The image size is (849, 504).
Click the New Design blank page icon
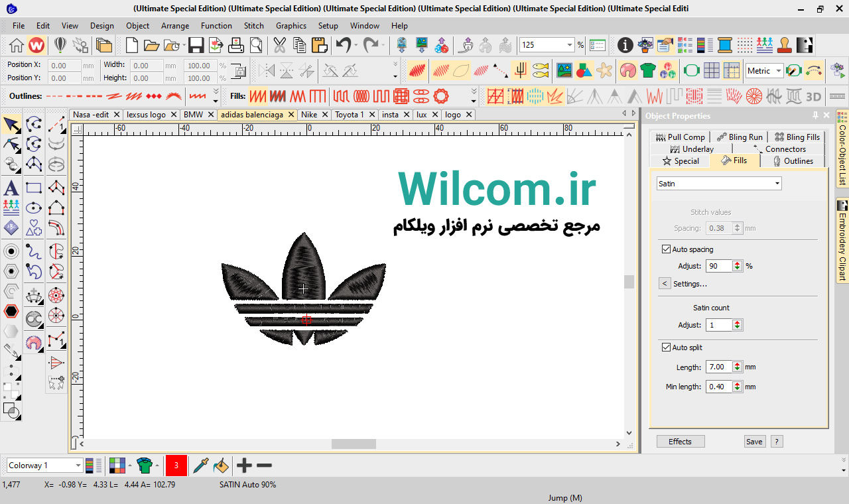click(132, 45)
